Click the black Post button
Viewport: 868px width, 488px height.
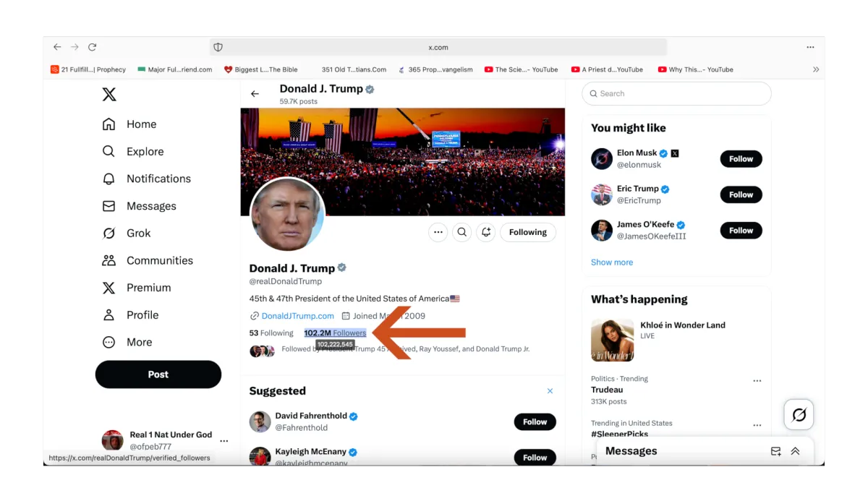coord(158,374)
